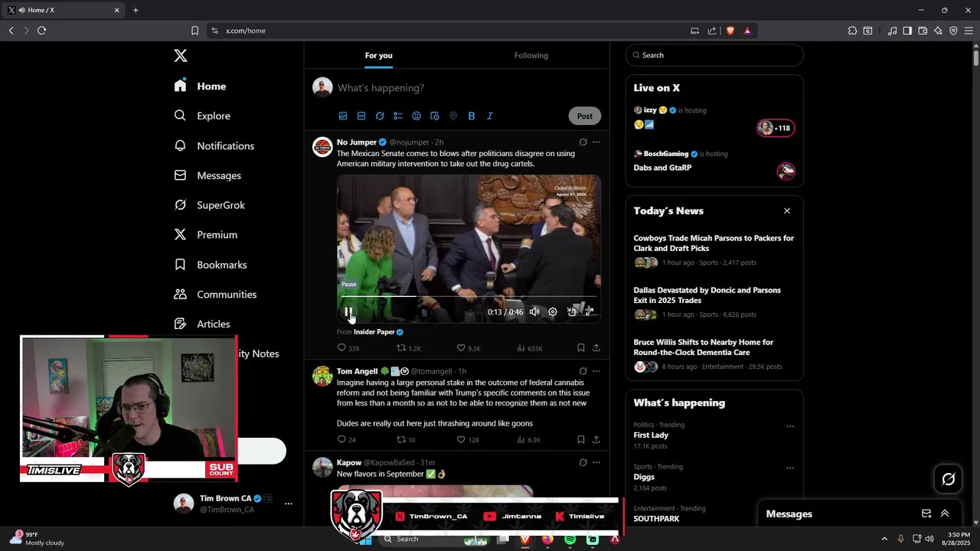The image size is (980, 551).
Task: Switch to the For you tab
Action: click(378, 55)
